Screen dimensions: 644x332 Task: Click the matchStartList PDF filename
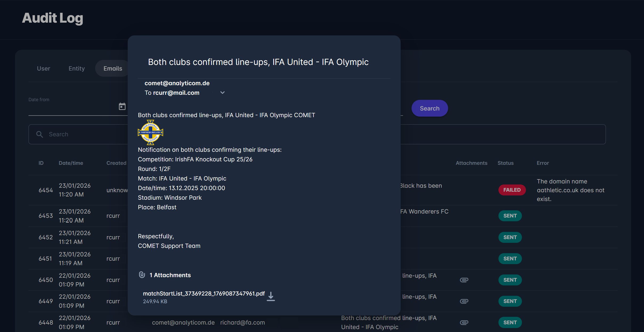coord(204,293)
